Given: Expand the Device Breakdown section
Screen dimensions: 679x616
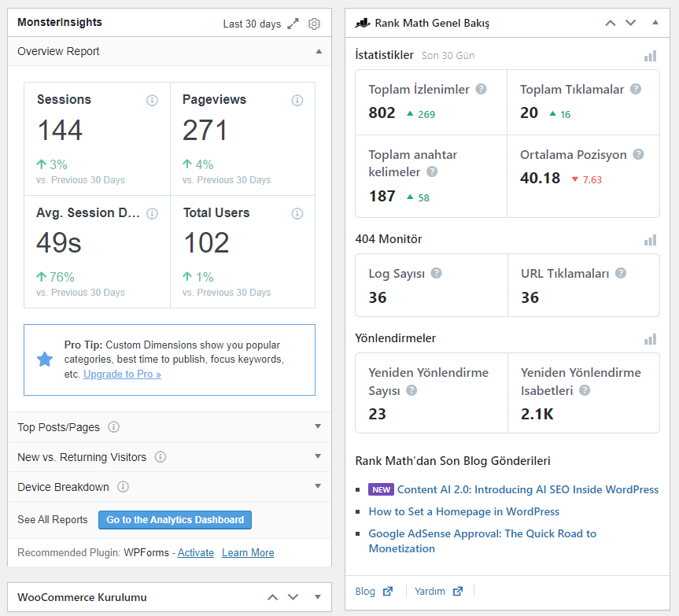Looking at the screenshot, I should pos(318,486).
